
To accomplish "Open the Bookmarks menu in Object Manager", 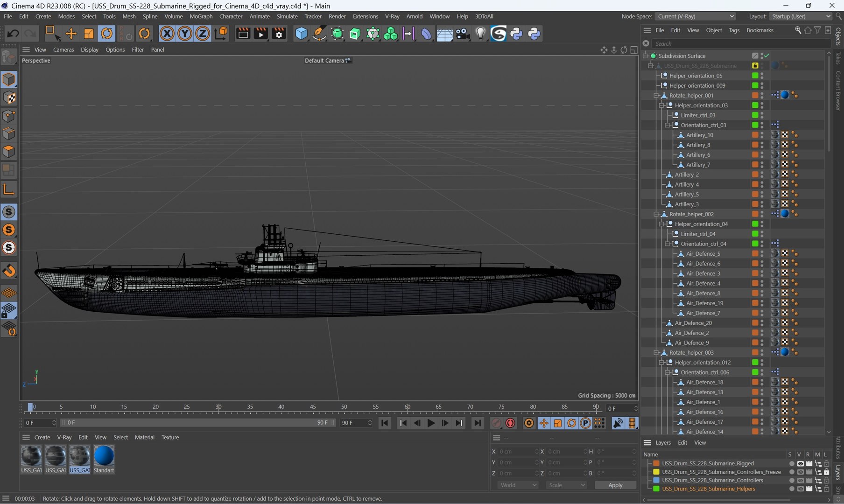I will [x=760, y=30].
